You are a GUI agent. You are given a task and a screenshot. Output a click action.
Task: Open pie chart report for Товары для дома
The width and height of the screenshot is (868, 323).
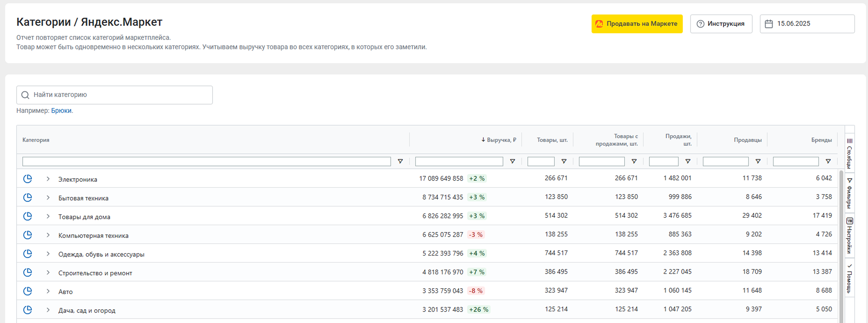click(x=28, y=216)
